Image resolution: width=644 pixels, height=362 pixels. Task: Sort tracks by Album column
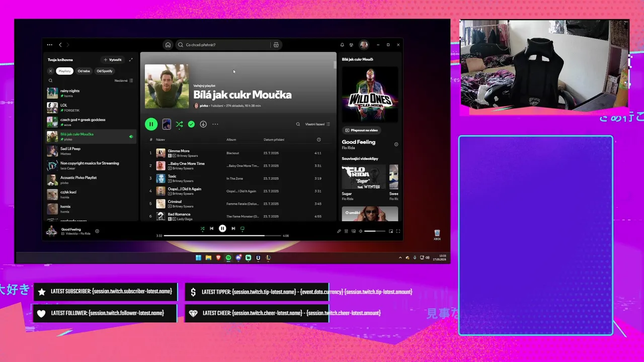tap(231, 139)
